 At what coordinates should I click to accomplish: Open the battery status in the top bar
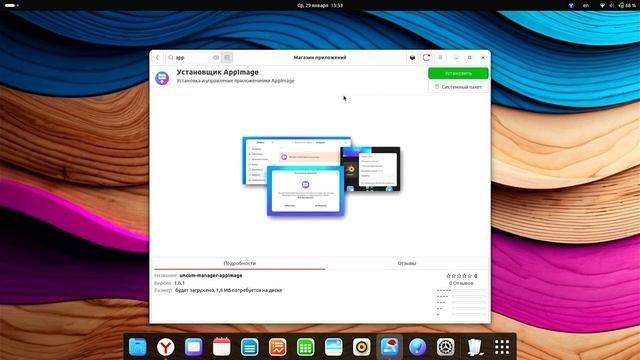tap(627, 5)
